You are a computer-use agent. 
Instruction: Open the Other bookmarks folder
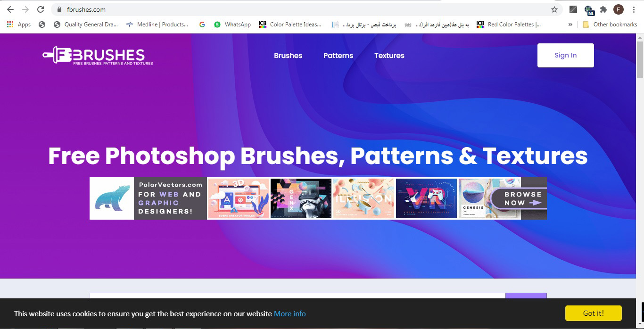click(x=610, y=25)
